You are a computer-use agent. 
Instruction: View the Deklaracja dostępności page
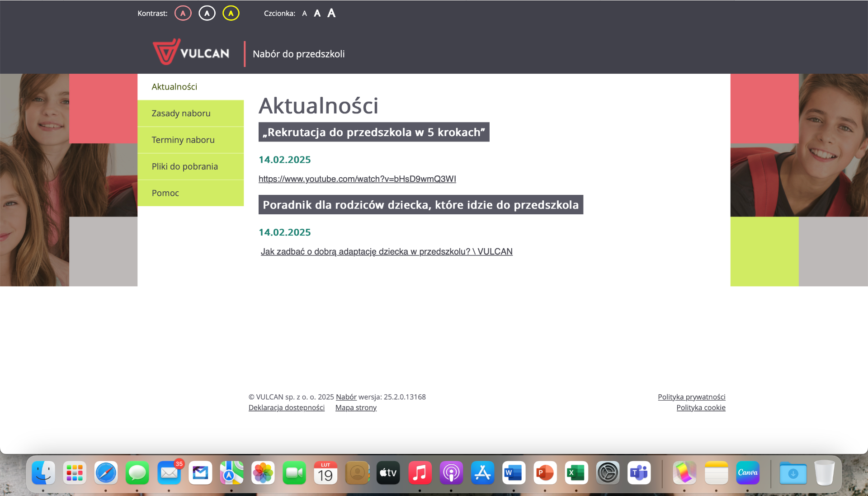(286, 408)
